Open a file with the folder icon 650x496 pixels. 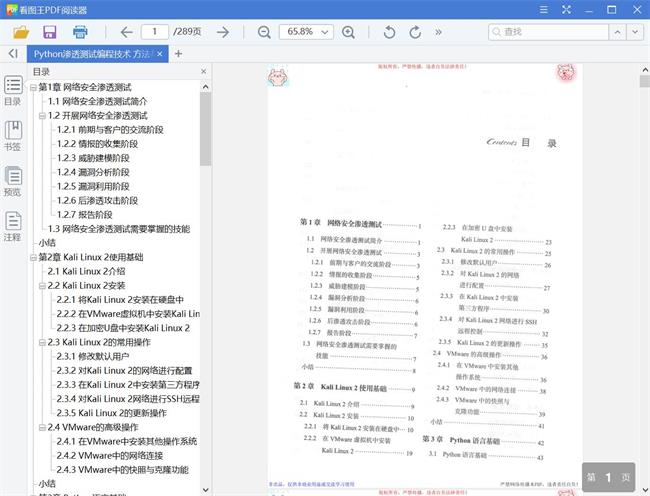[x=21, y=32]
